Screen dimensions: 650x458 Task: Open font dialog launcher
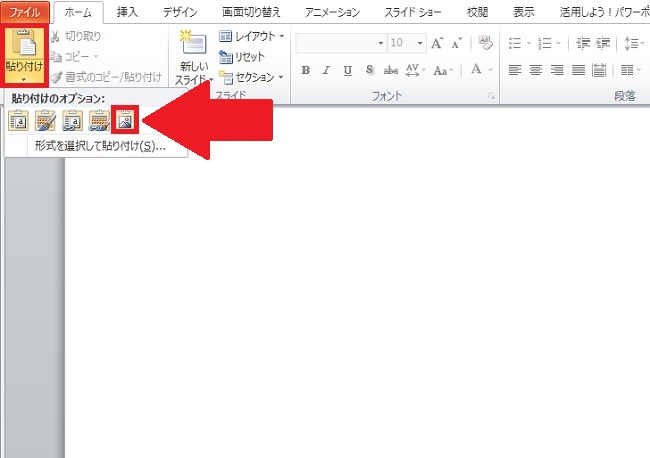pyautogui.click(x=492, y=96)
